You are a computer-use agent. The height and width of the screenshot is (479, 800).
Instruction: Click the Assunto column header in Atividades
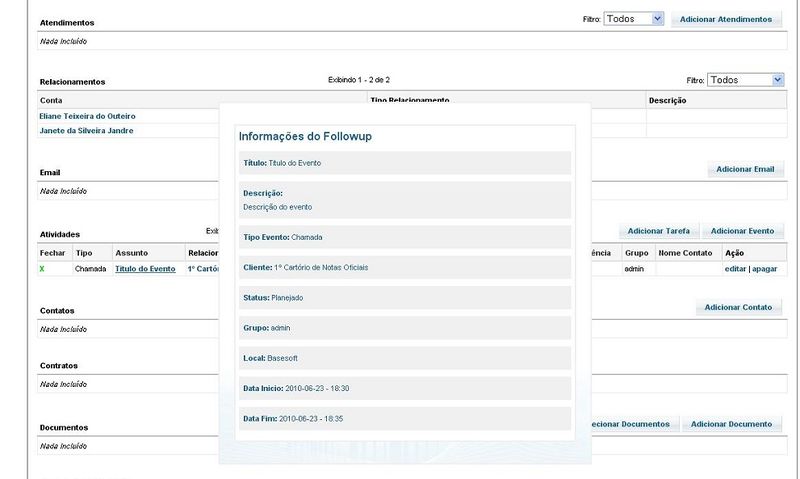point(132,253)
